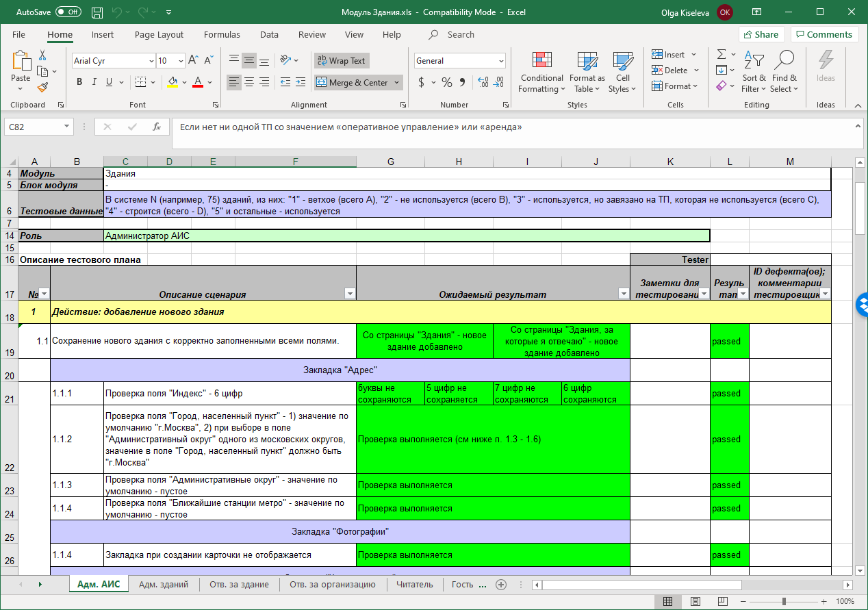Click the Share button

[761, 34]
